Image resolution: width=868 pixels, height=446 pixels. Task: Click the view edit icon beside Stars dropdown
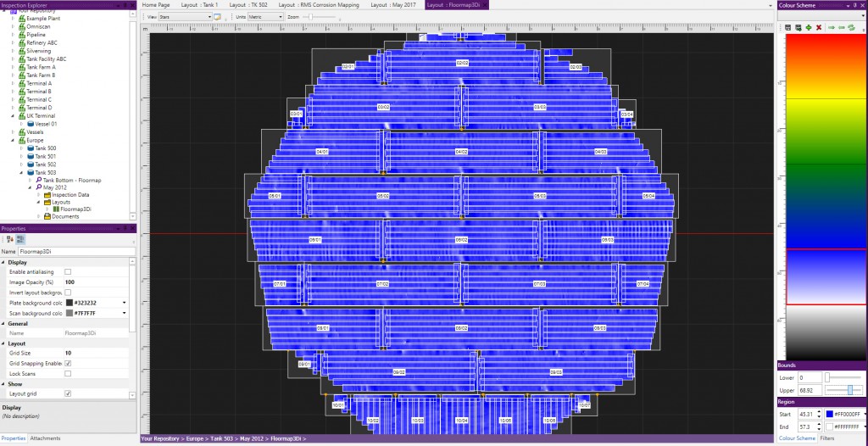[218, 16]
